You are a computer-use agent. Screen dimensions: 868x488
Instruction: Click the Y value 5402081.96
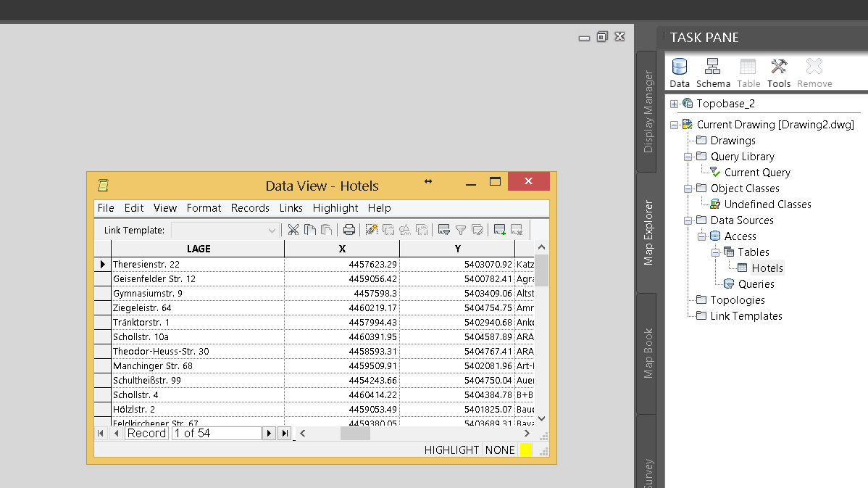(x=457, y=365)
